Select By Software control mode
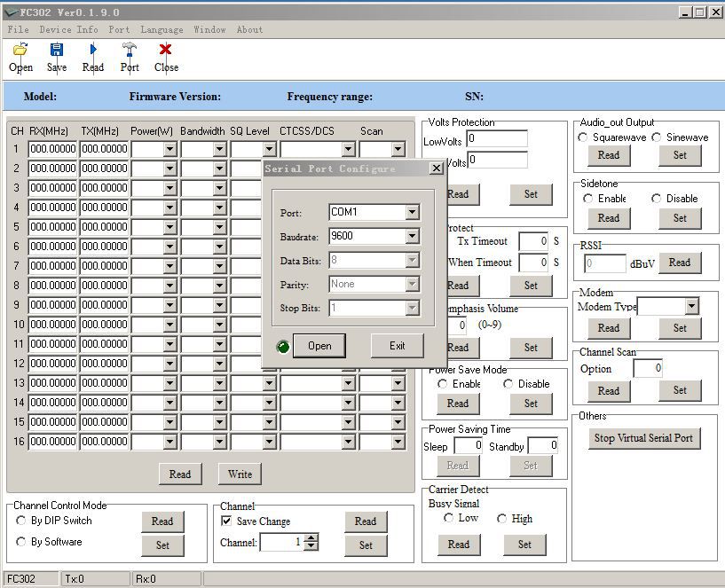The width and height of the screenshot is (725, 588). coord(20,541)
